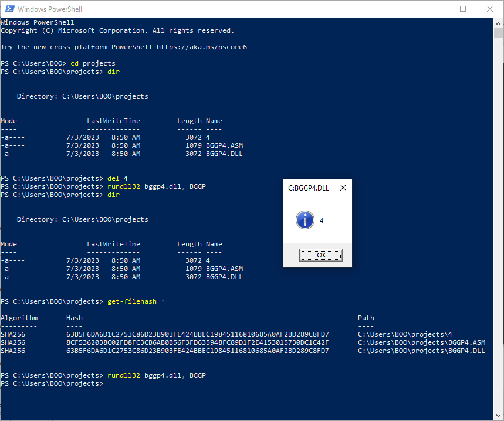Click the blue information icon in the dialog
The image size is (504, 421).
coord(305,220)
